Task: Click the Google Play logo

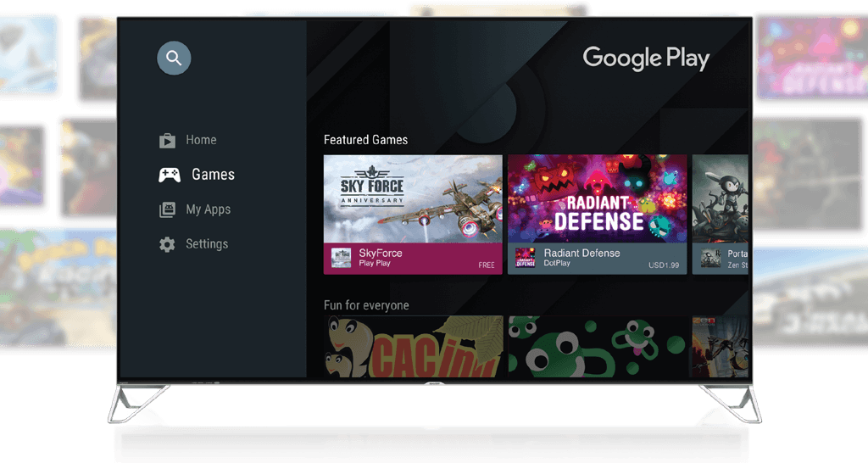Action: [646, 59]
